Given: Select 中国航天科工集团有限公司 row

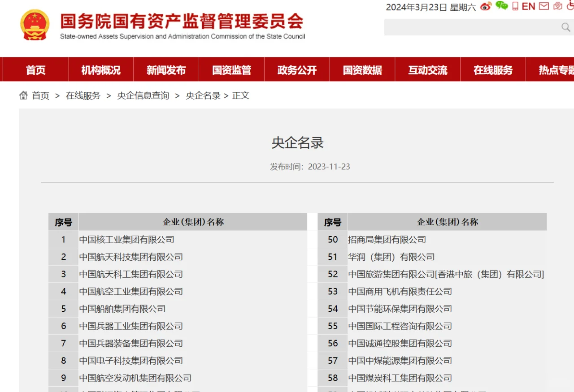Looking at the screenshot, I should [131, 274].
